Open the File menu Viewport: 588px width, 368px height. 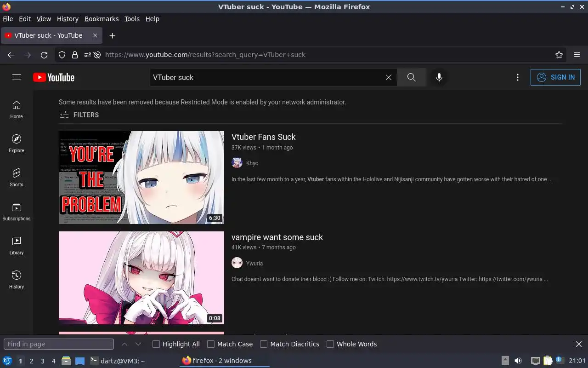pyautogui.click(x=8, y=19)
